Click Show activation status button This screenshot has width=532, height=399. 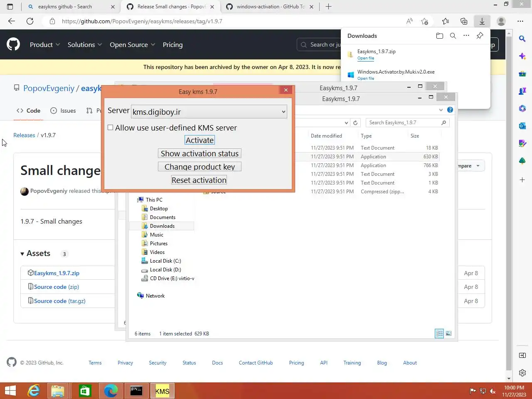tap(199, 153)
